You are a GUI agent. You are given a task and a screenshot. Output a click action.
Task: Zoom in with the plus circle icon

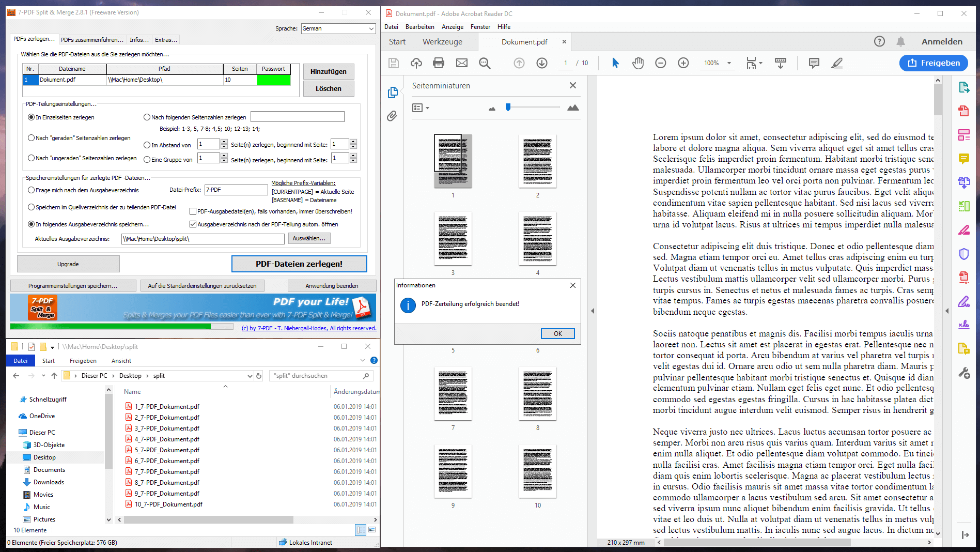[683, 63]
